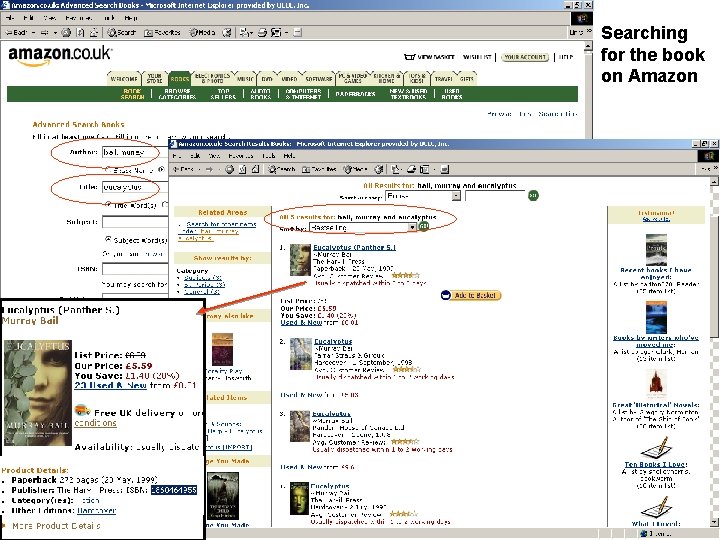Click the Your Account button
The image size is (720, 540).
tap(525, 57)
